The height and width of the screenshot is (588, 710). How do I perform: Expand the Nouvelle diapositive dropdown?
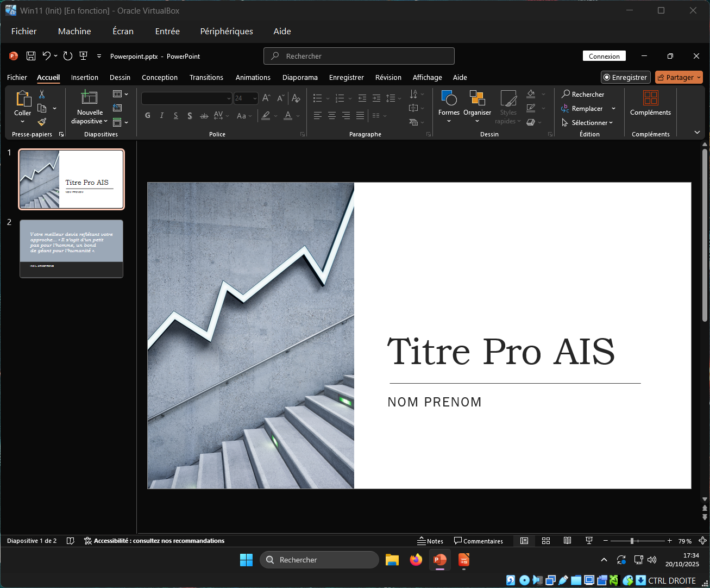(x=90, y=121)
